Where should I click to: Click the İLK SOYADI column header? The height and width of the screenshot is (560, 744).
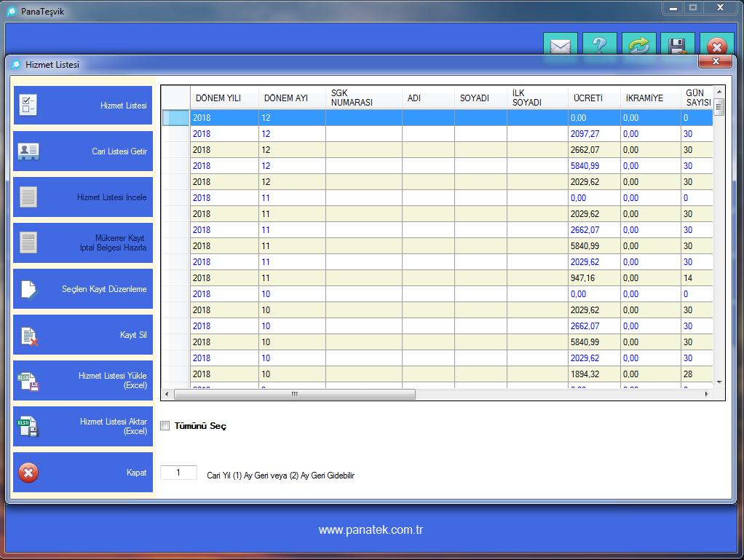[537, 98]
